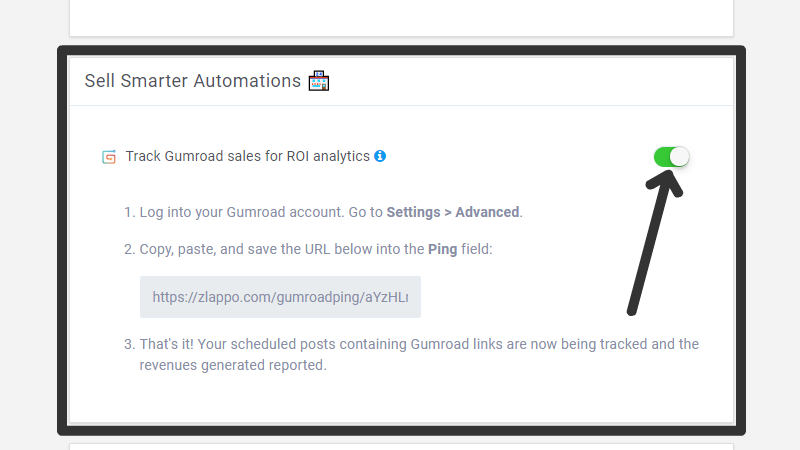Click the store emoji next to Sell Smarter Automations

[x=319, y=81]
